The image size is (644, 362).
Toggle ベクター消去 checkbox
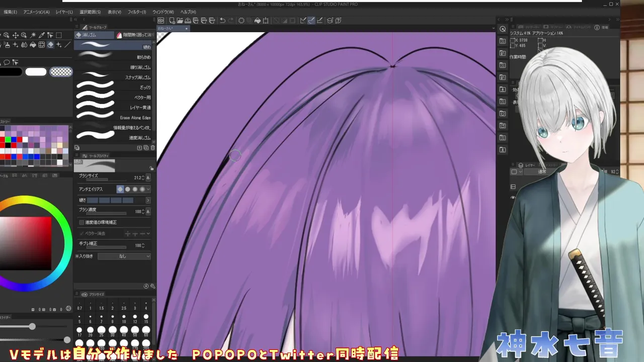coord(82,233)
